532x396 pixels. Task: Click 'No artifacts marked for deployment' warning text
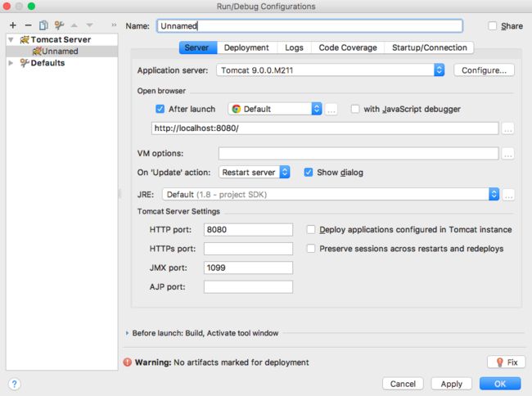point(241,362)
